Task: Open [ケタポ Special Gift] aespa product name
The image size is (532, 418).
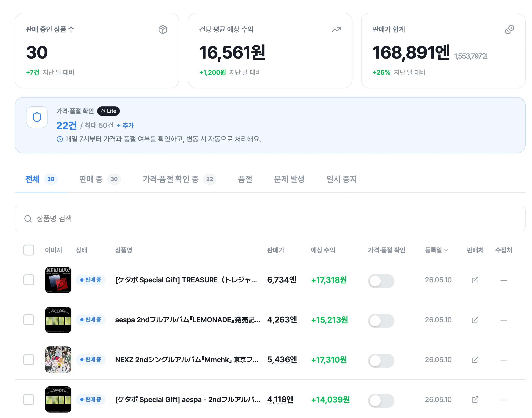Action: 188,400
